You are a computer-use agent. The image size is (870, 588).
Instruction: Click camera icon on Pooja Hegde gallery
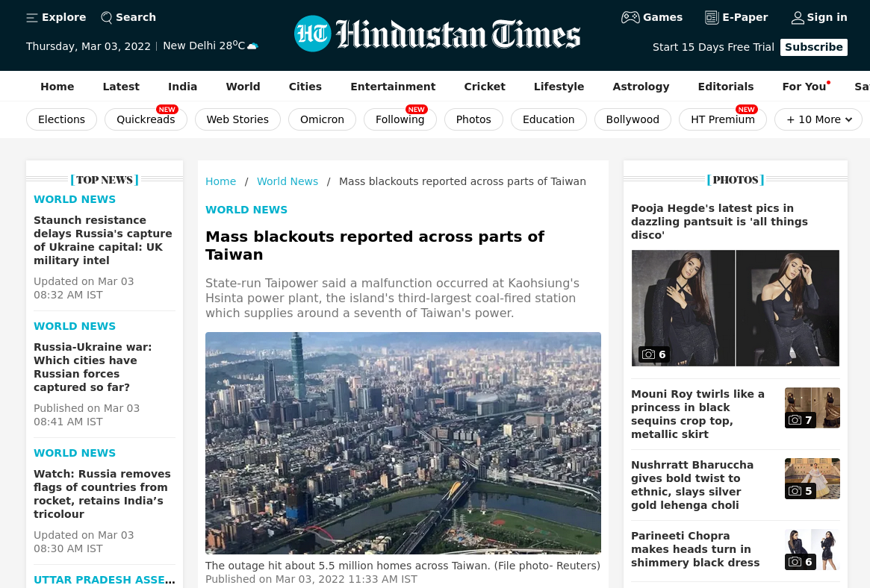[x=648, y=354]
